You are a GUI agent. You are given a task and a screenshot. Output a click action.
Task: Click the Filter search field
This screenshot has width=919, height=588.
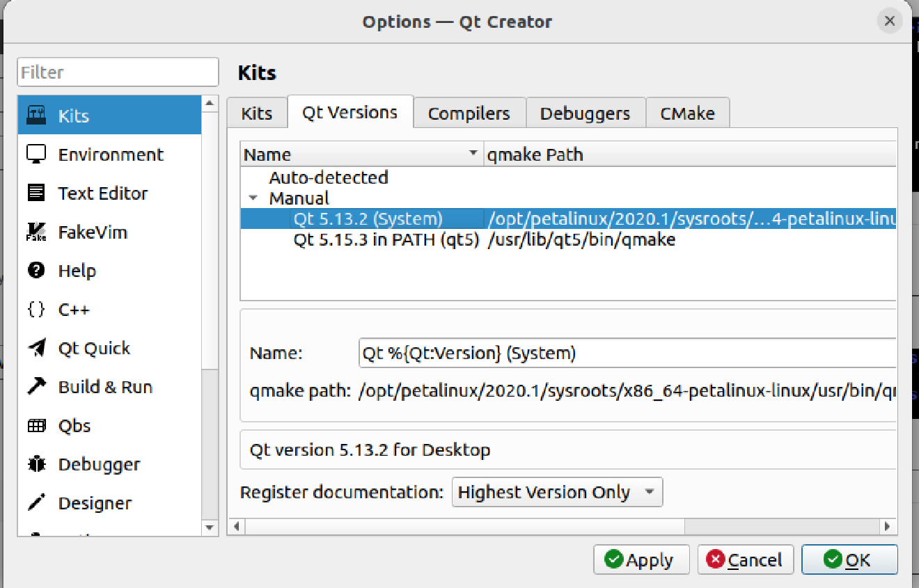118,72
